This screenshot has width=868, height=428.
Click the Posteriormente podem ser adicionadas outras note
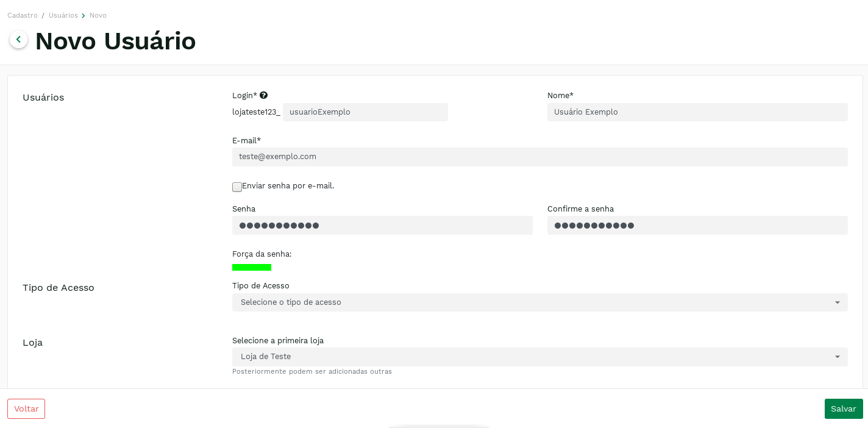pyautogui.click(x=312, y=371)
